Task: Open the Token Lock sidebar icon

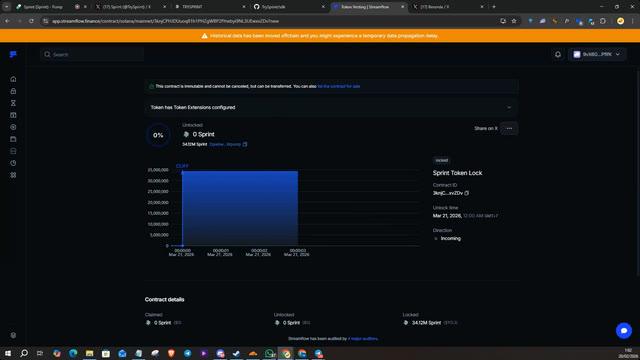Action: click(13, 91)
